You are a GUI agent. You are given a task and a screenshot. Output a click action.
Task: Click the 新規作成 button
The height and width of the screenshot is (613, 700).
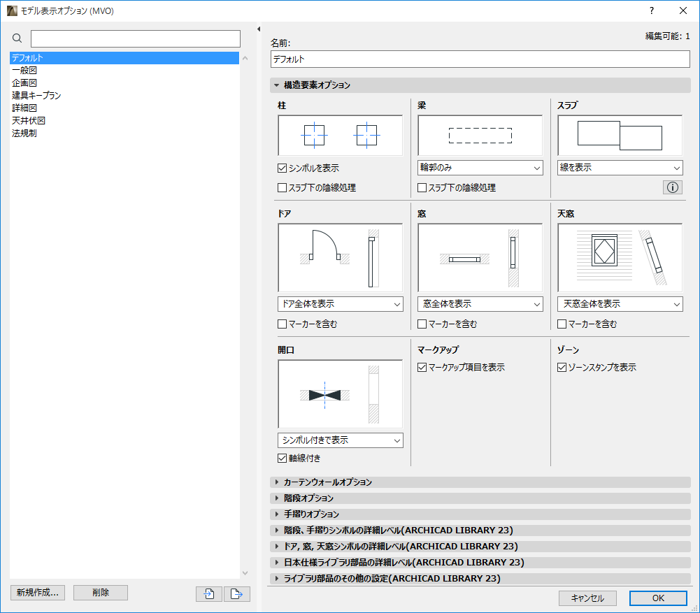[x=37, y=593]
